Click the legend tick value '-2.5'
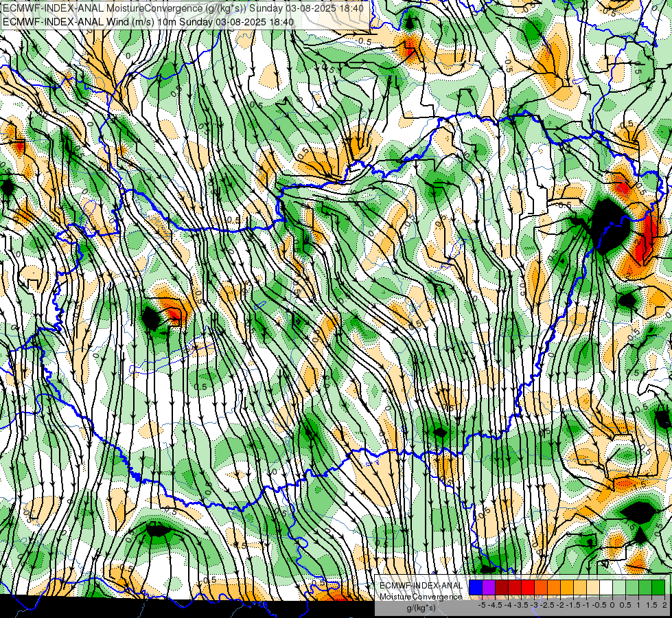Image resolution: width=672 pixels, height=618 pixels. click(548, 605)
